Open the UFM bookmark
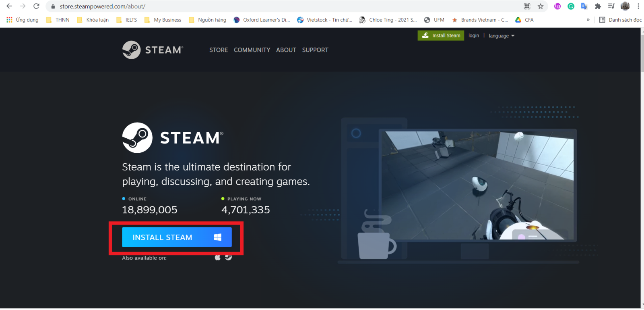 coord(434,20)
